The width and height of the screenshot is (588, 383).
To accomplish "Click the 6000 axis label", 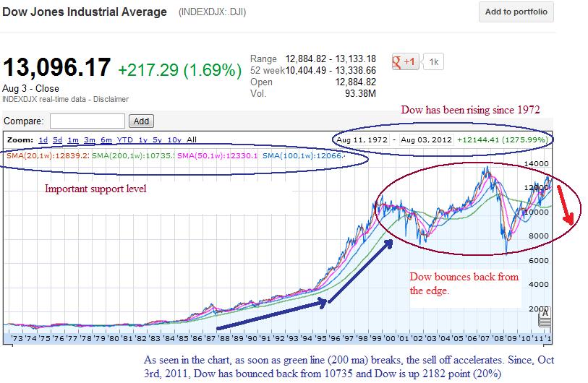I will [x=539, y=260].
